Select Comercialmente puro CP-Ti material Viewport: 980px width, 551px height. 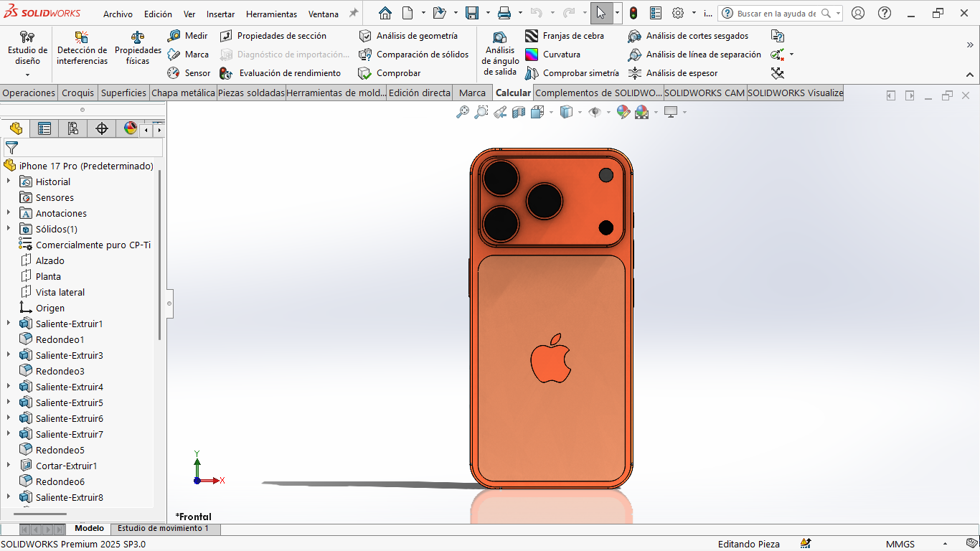[93, 245]
